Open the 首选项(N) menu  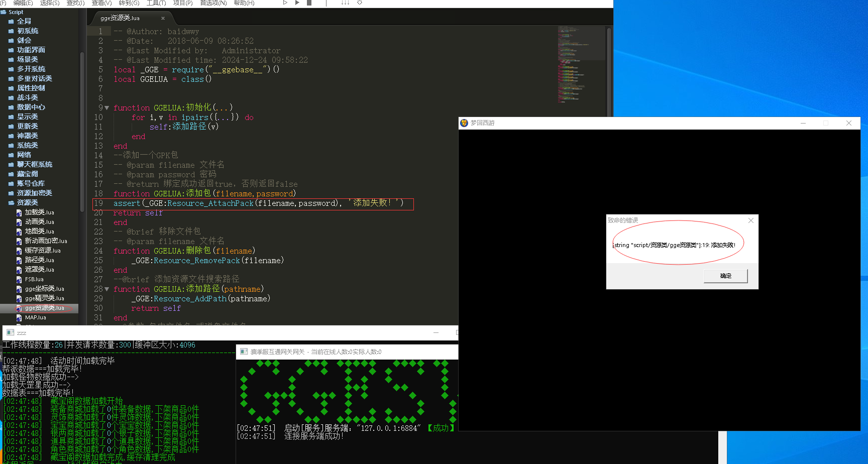tap(213, 3)
